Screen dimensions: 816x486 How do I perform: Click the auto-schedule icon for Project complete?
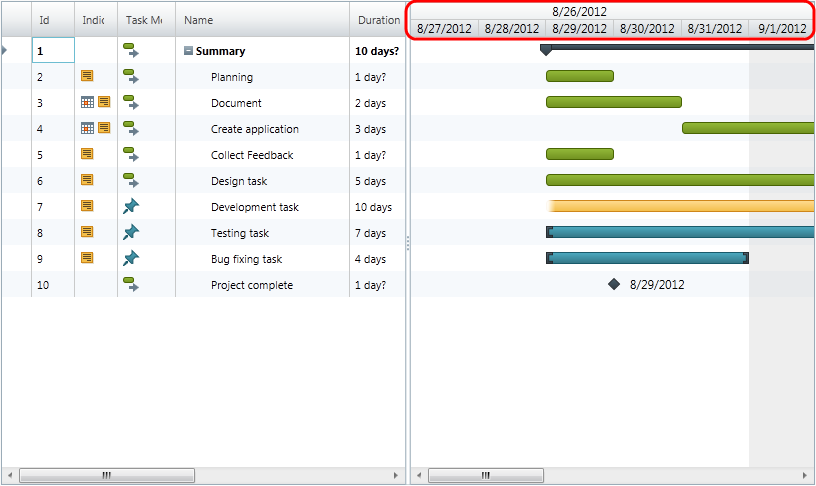pos(130,284)
